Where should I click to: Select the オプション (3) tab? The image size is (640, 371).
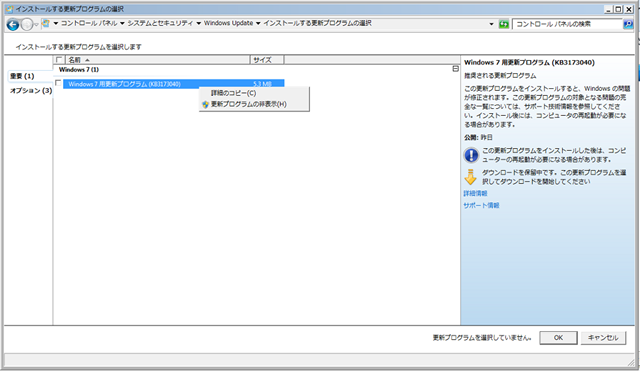point(31,91)
